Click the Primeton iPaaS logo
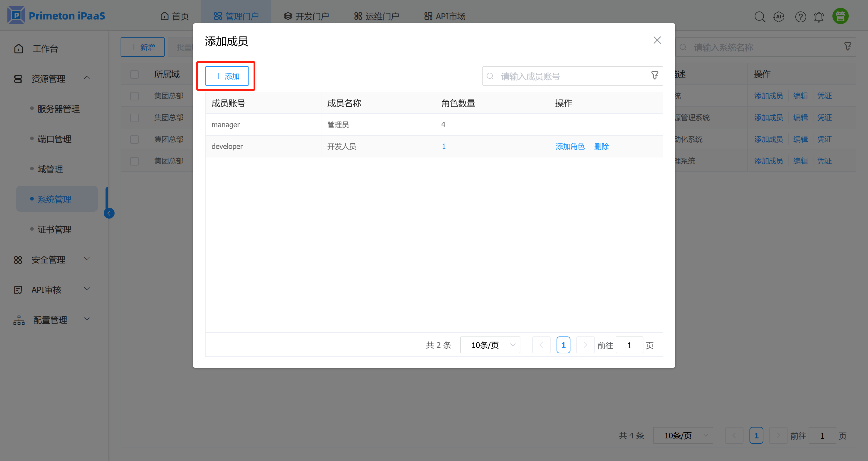This screenshot has width=868, height=461. pos(55,15)
